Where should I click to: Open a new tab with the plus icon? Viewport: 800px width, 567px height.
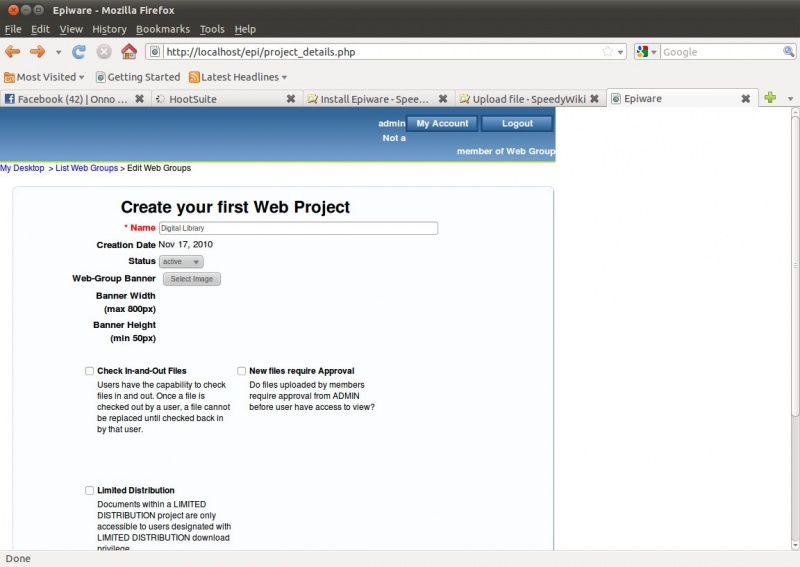pyautogui.click(x=769, y=98)
